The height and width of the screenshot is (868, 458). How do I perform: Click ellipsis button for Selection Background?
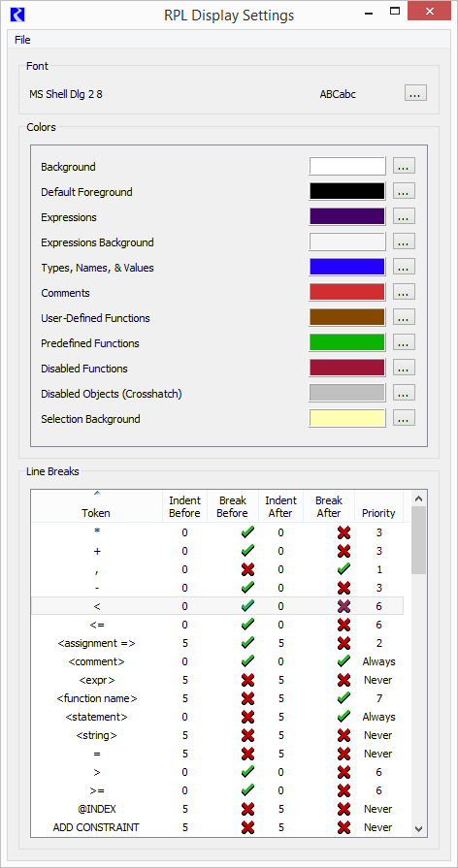(x=404, y=418)
